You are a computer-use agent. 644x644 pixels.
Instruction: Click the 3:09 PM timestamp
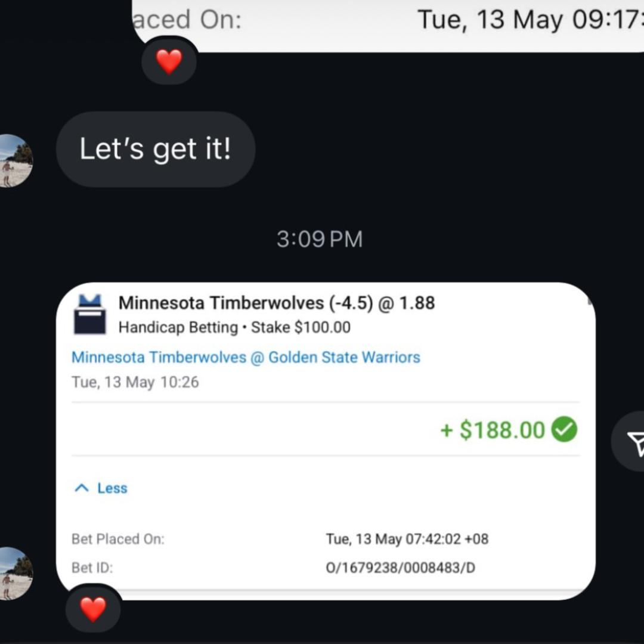(x=320, y=239)
